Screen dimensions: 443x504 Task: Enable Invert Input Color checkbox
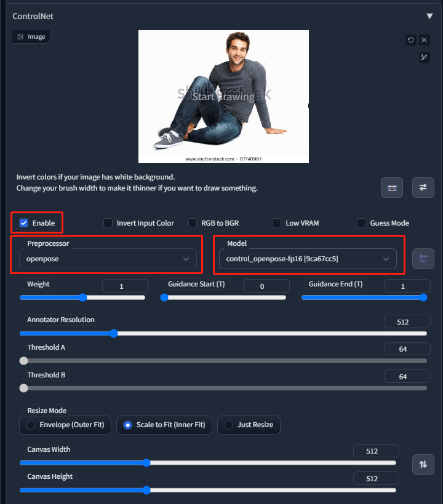point(108,222)
